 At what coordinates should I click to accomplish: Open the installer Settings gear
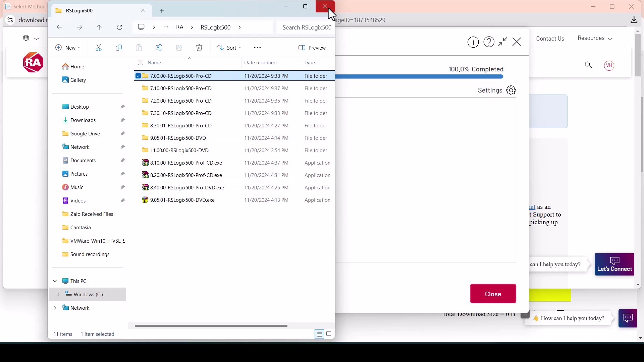[x=511, y=90]
